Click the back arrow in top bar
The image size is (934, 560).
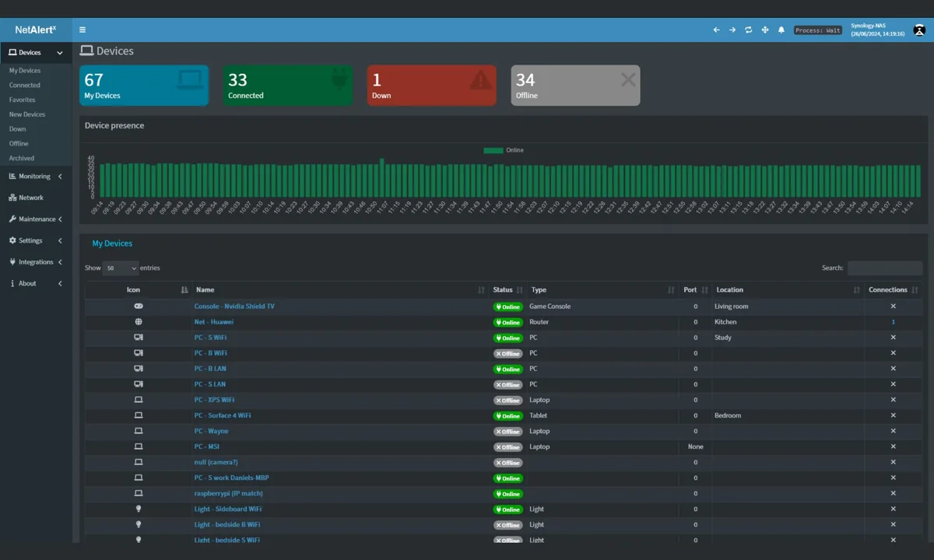[x=716, y=30]
